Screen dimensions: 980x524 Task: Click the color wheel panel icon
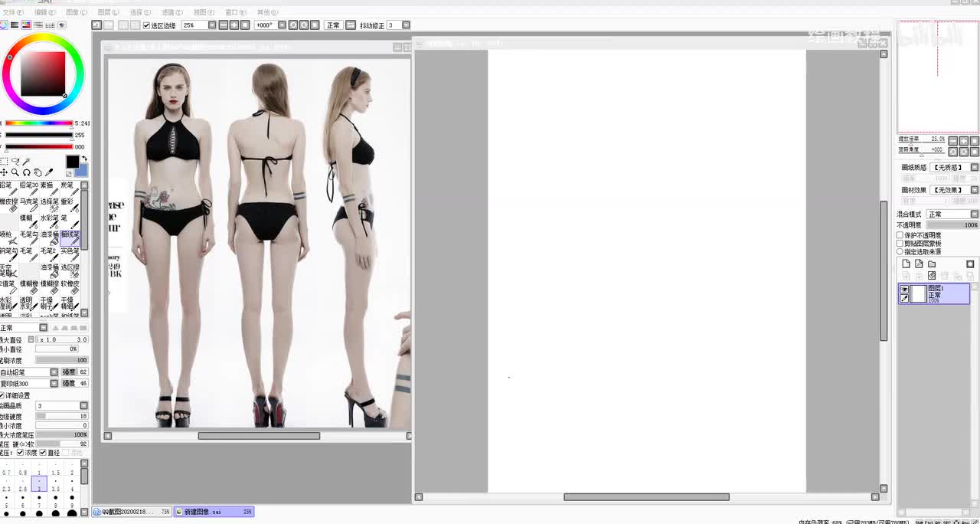(x=4, y=25)
